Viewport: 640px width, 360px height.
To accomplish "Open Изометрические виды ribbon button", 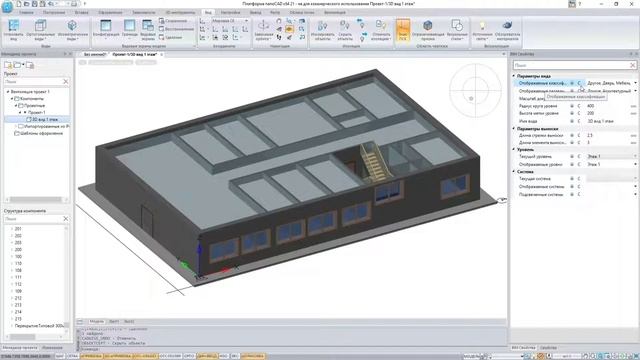I will (72, 30).
